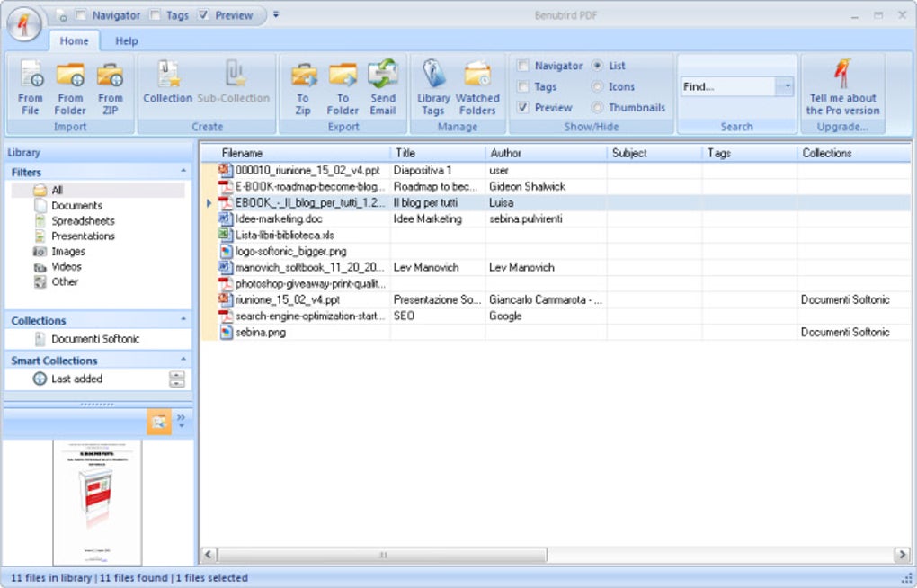Click the image icon of sebina.png
This screenshot has height=588, width=917.
226,332
